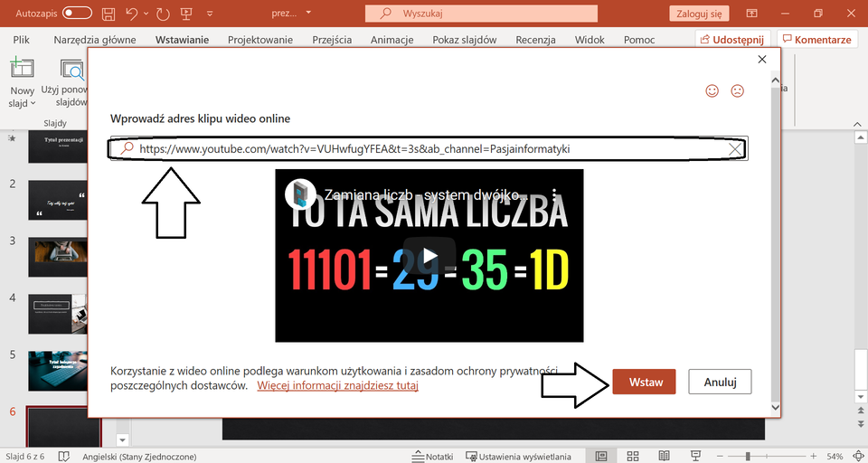Switch to Widok tab
This screenshot has height=463, width=868.
pos(590,40)
